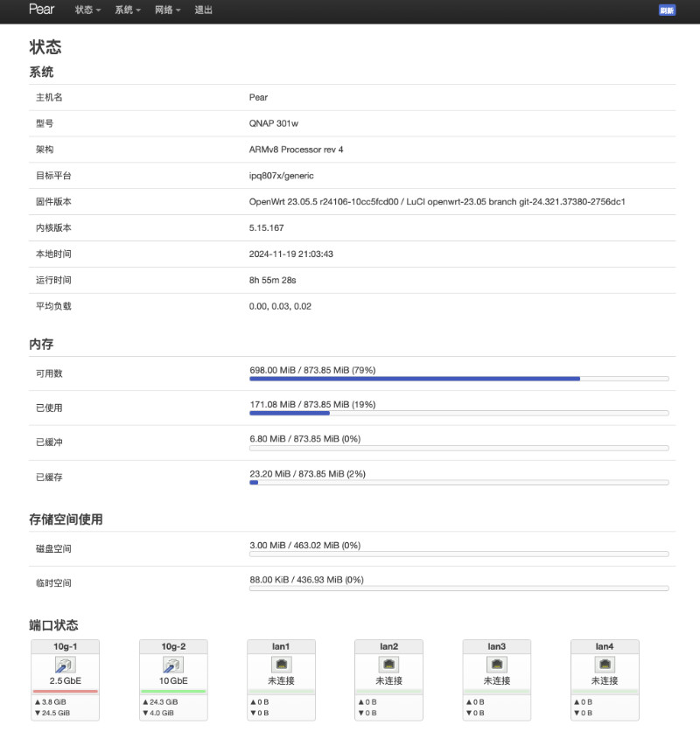
Task: Click the 未连接 status text under lan2
Action: point(388,680)
